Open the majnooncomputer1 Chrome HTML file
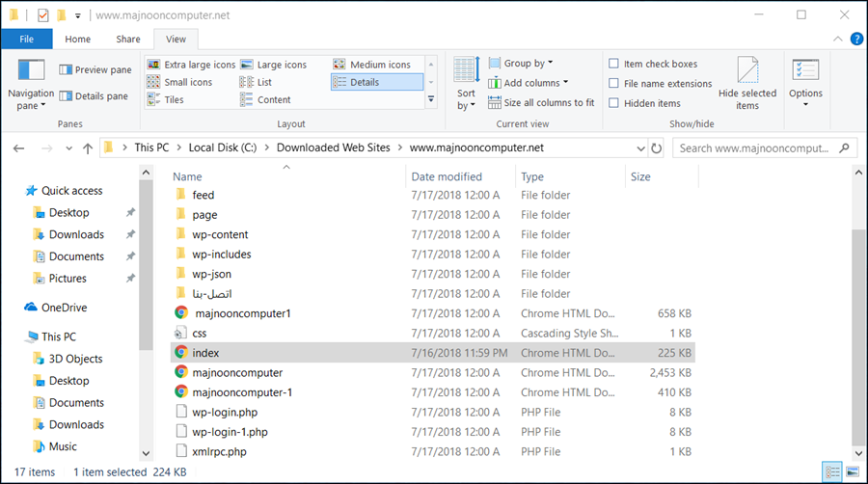 point(242,313)
